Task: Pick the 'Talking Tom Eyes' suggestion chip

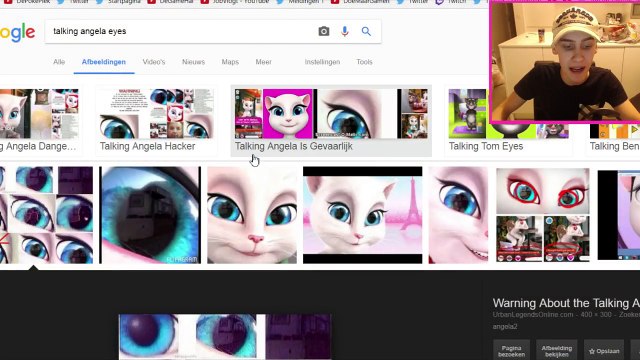Action: pos(508,121)
